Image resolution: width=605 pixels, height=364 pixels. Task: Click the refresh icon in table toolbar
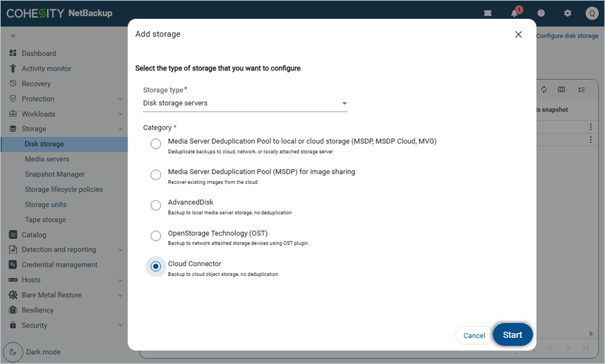(x=544, y=89)
